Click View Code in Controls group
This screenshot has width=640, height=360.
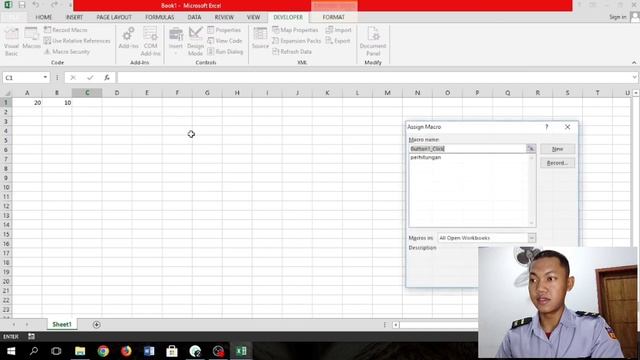[225, 41]
